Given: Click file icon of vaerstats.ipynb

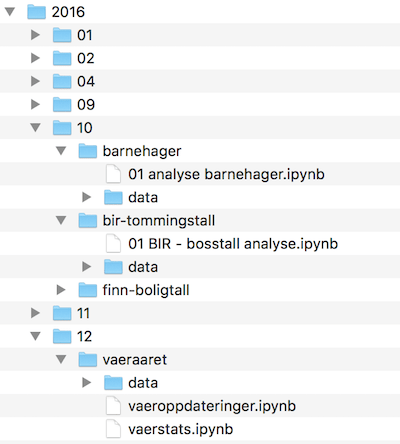Looking at the screenshot, I should pos(113,429).
